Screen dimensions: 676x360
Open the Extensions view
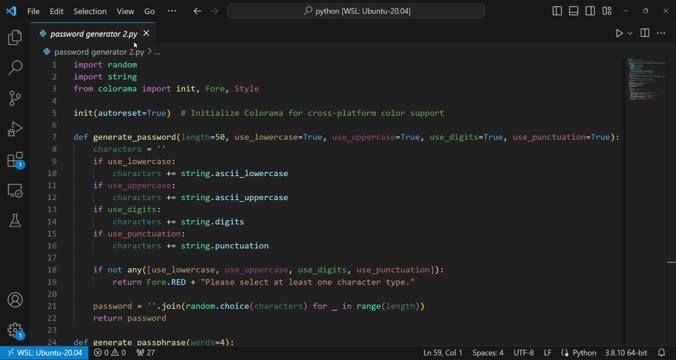click(15, 160)
